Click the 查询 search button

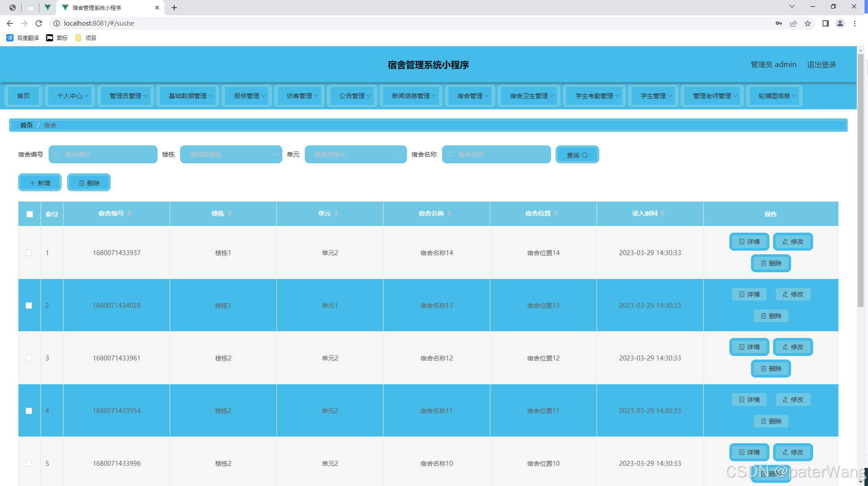point(577,155)
